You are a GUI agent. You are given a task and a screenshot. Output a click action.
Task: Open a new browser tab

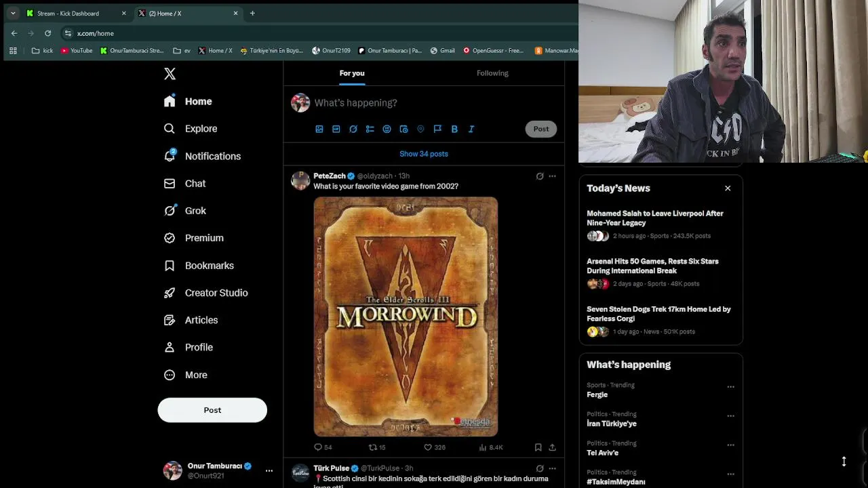tap(252, 13)
